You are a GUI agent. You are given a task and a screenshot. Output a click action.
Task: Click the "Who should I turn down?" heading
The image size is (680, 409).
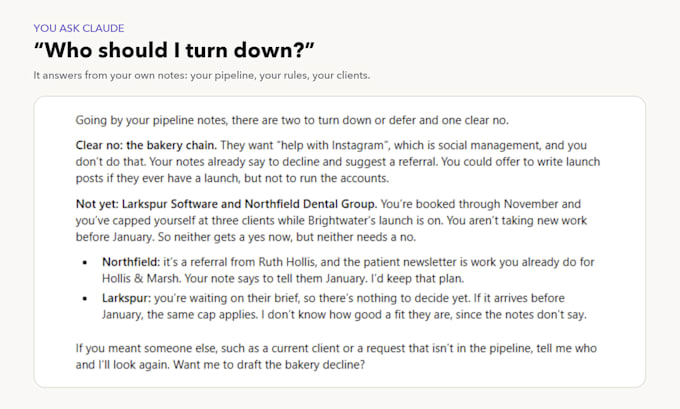pos(174,50)
